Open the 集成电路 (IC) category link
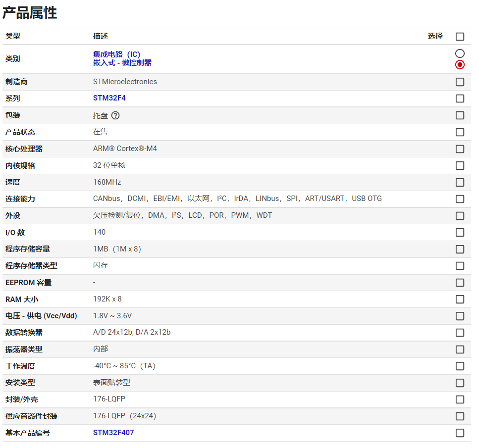The height and width of the screenshot is (448, 479). coord(116,54)
